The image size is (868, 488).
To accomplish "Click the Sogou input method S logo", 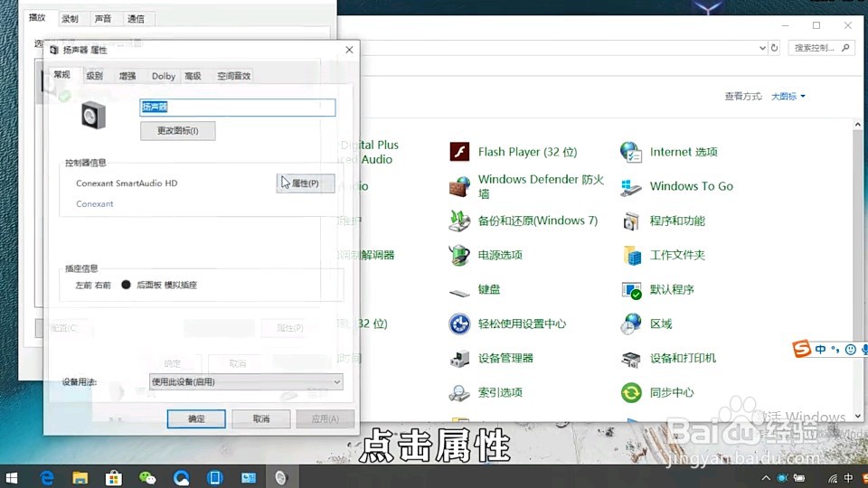I will point(801,349).
